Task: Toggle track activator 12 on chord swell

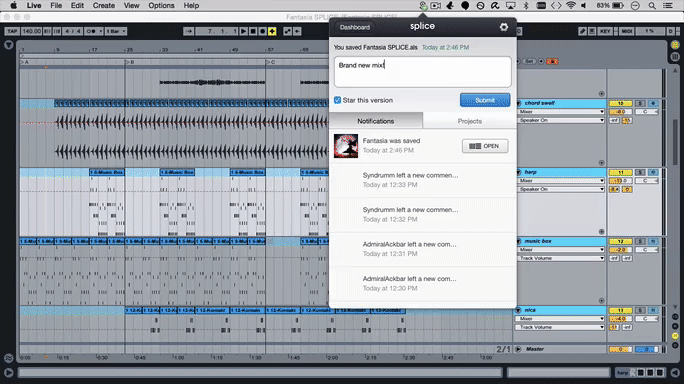Action: [620, 103]
